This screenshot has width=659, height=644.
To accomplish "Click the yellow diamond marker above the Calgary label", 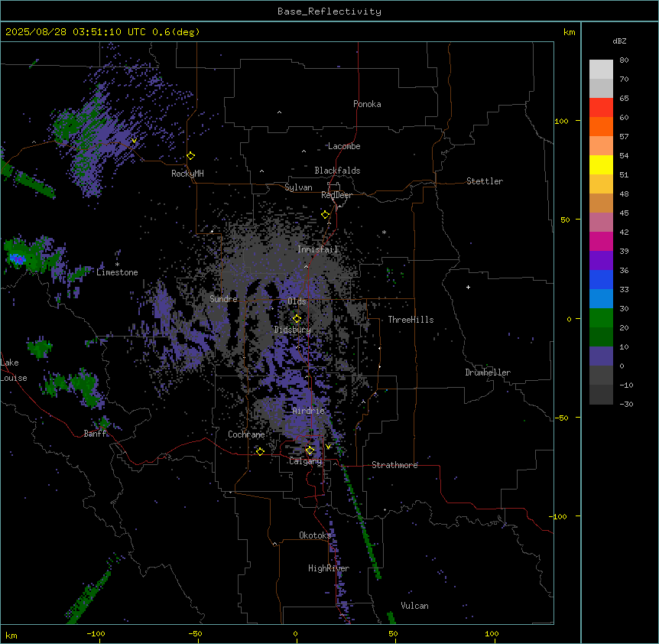I will click(310, 450).
